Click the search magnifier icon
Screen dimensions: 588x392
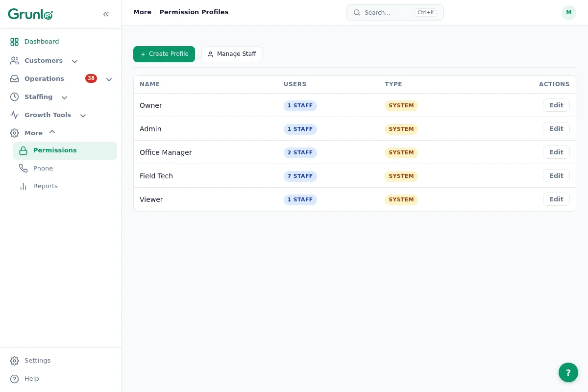pyautogui.click(x=357, y=13)
